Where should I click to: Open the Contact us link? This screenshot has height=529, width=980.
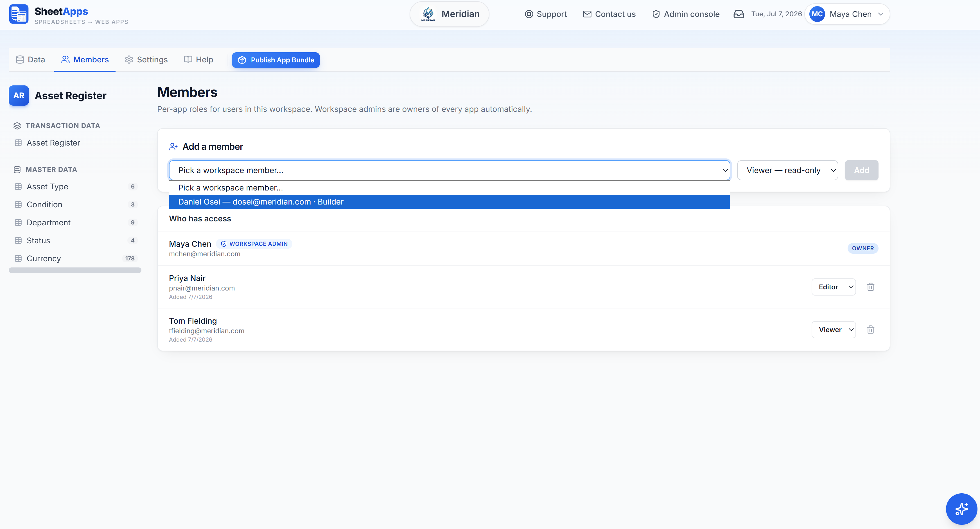tap(609, 14)
